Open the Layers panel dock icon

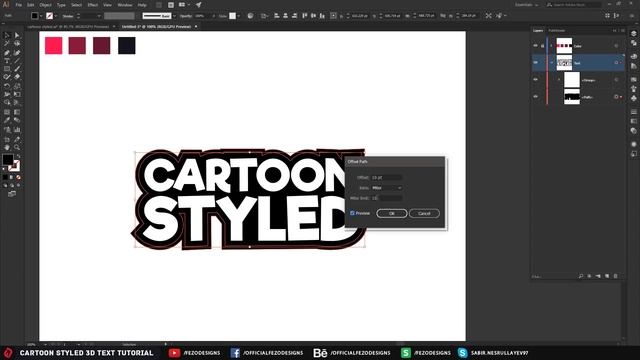pos(633,33)
